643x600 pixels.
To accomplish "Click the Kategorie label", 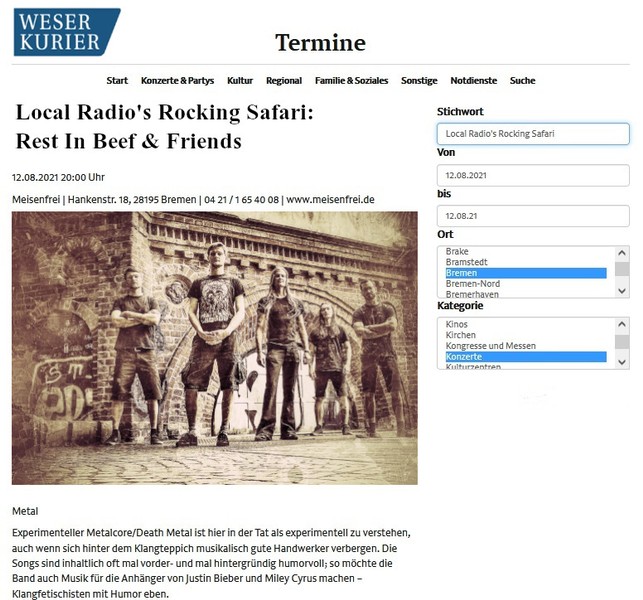I will pos(460,306).
